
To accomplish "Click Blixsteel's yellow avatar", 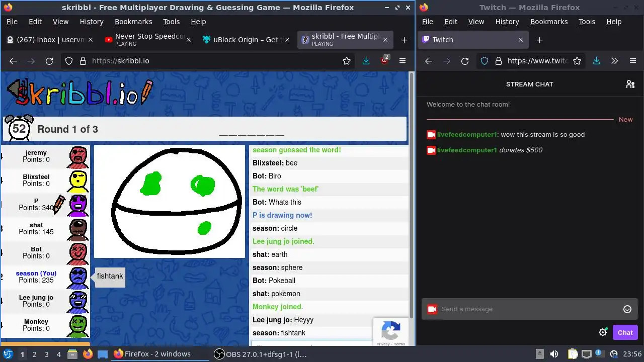I will tap(78, 181).
